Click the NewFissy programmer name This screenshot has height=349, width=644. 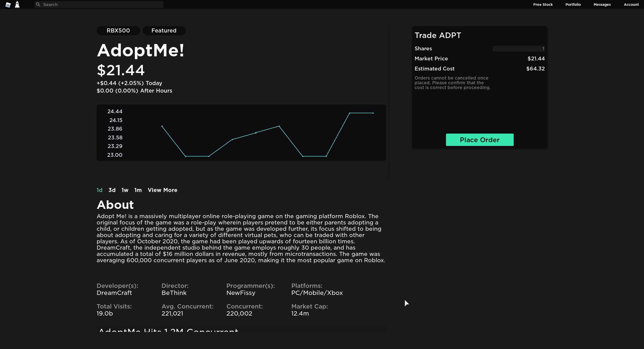point(241,293)
